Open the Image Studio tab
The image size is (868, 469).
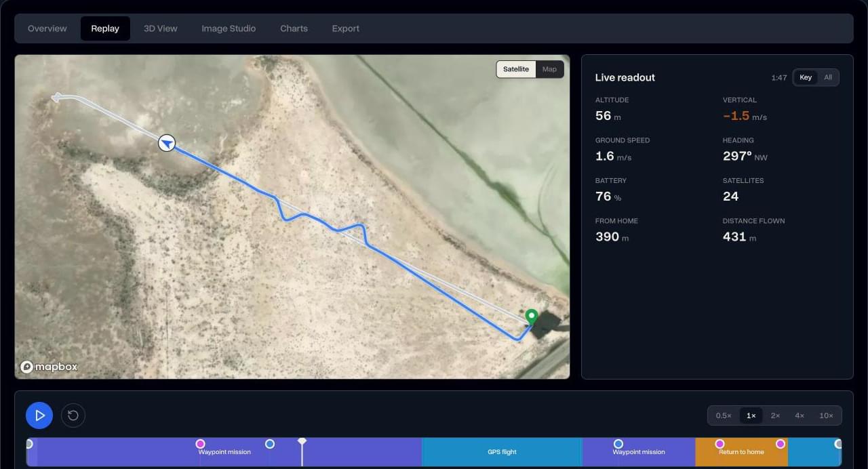coord(229,28)
